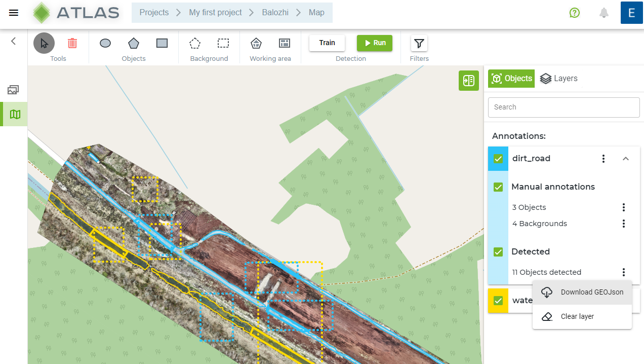This screenshot has height=364, width=644.
Task: Select the solid rectangle object tool
Action: (162, 43)
